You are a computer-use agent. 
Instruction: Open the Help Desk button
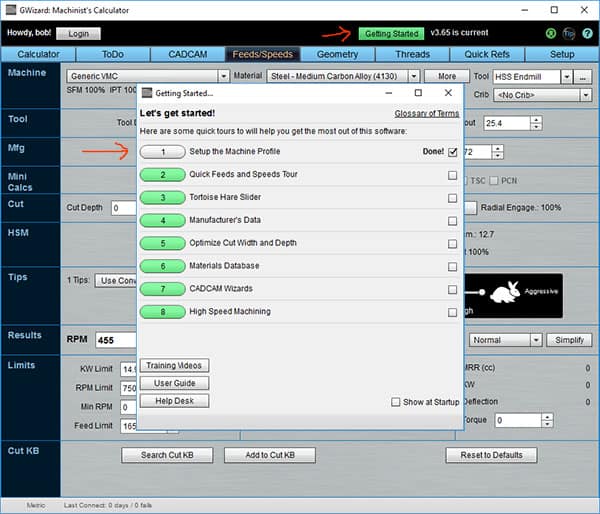174,401
